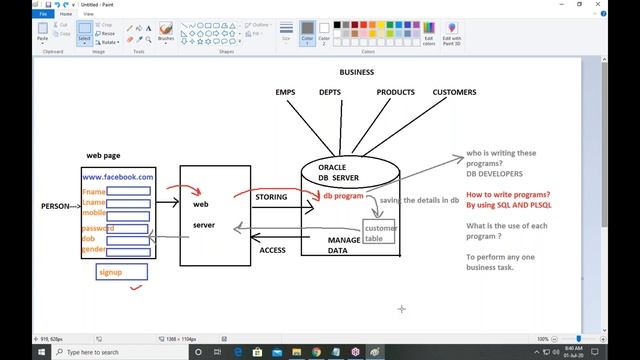Viewport: 640px width, 360px height.
Task: Open the shape Fill dropdown
Action: (253, 33)
